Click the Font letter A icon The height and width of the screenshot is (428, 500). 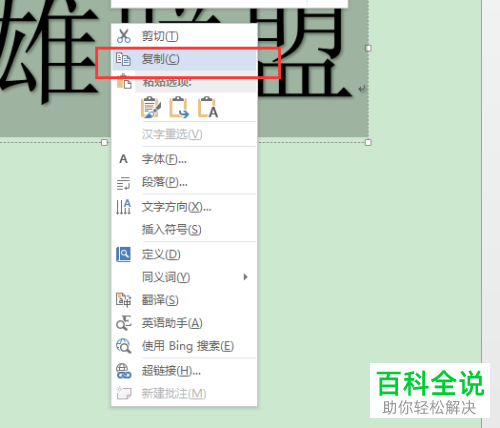point(123,159)
